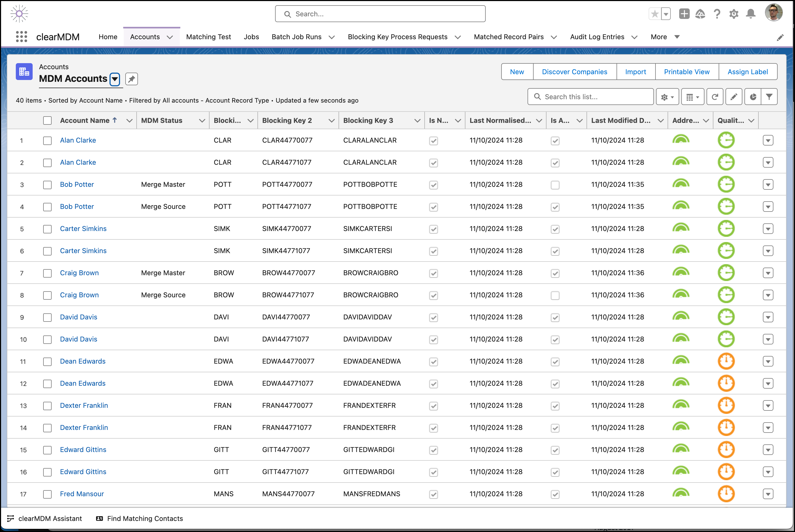Open the App Launcher grid icon
The width and height of the screenshot is (795, 532).
coord(21,36)
